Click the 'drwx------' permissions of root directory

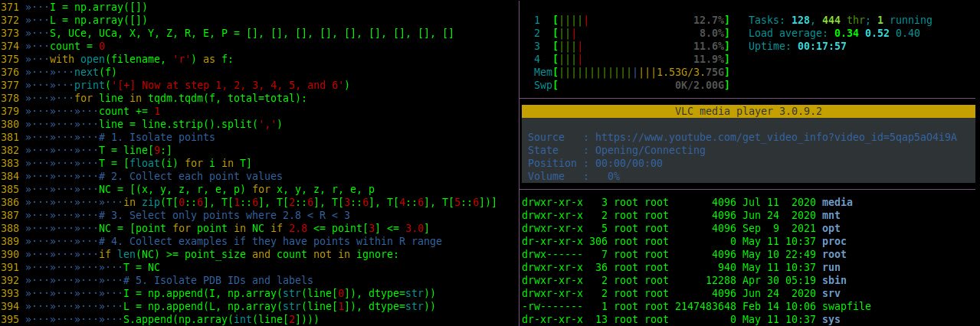point(552,254)
